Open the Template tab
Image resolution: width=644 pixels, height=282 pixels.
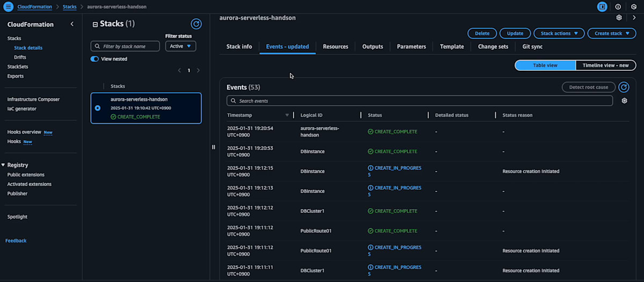452,47
